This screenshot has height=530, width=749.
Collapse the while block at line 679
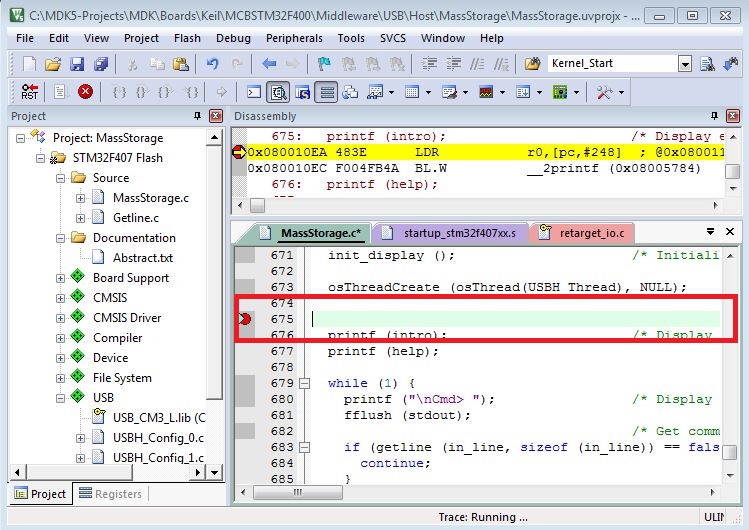306,383
